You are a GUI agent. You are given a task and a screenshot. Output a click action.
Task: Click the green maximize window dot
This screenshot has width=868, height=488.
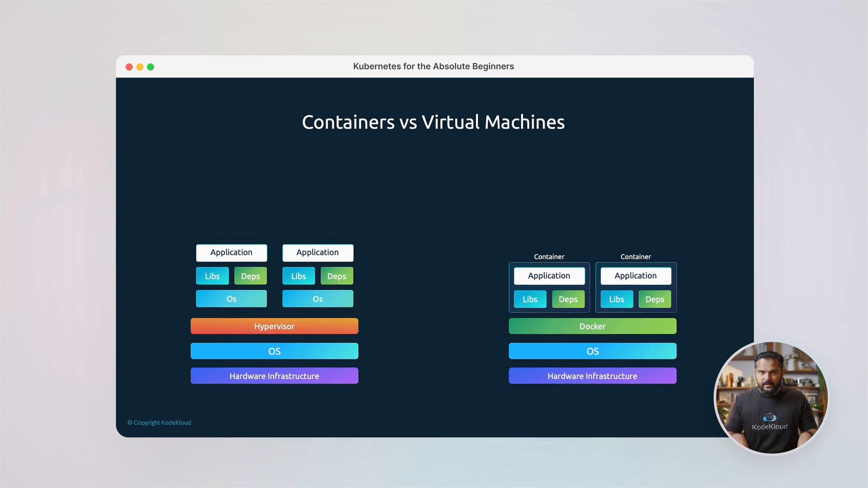(x=151, y=67)
